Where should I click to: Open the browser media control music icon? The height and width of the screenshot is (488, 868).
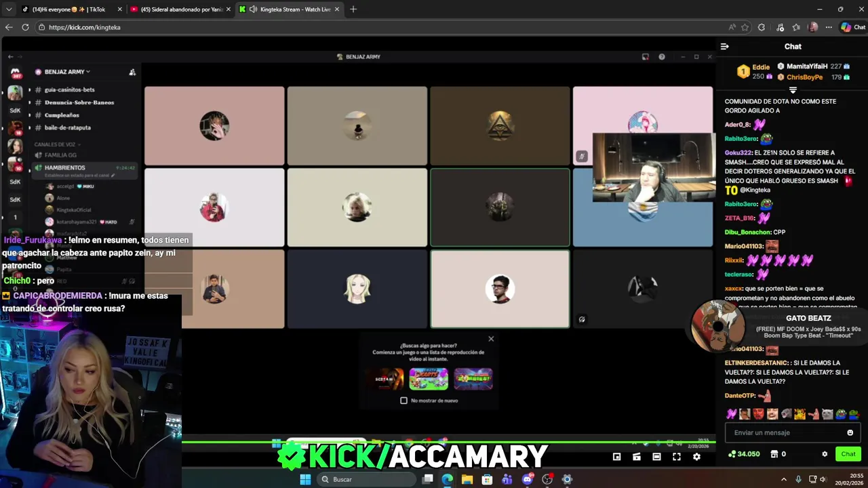[781, 27]
